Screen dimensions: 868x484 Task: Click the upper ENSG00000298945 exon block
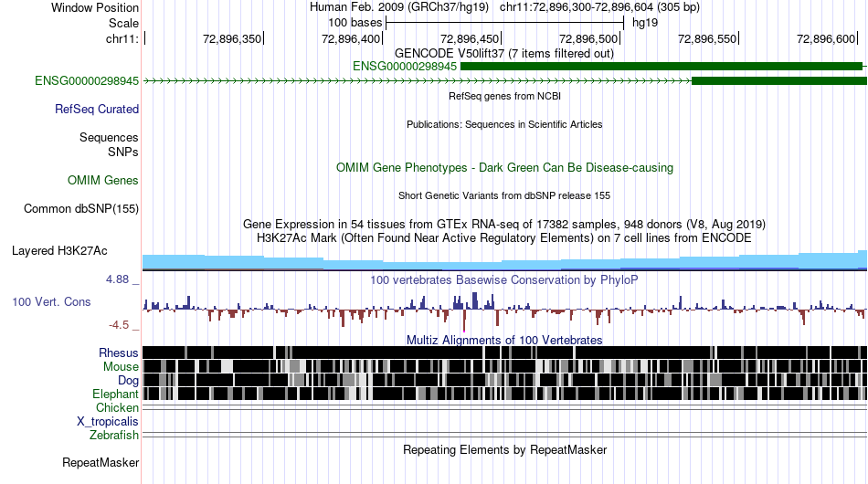[663, 67]
